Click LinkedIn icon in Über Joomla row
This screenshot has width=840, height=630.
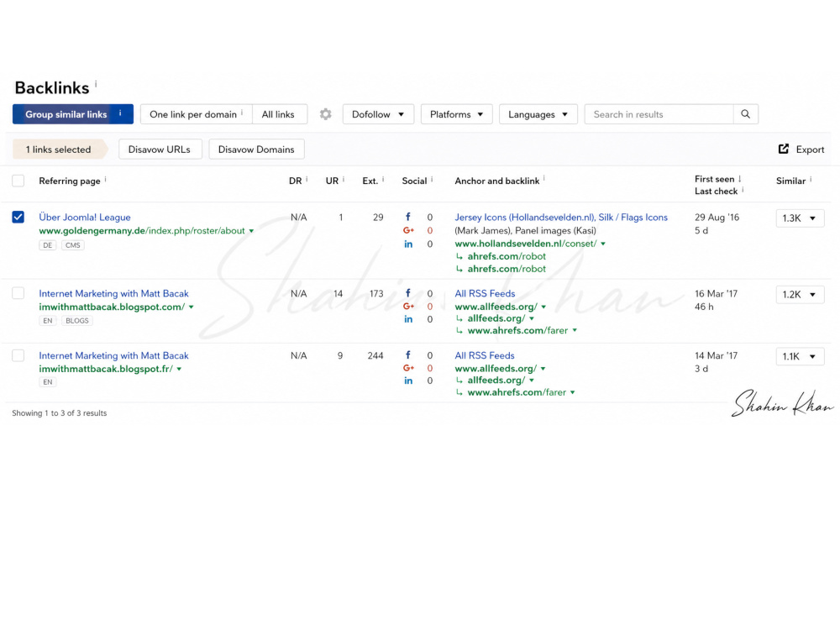pyautogui.click(x=408, y=244)
